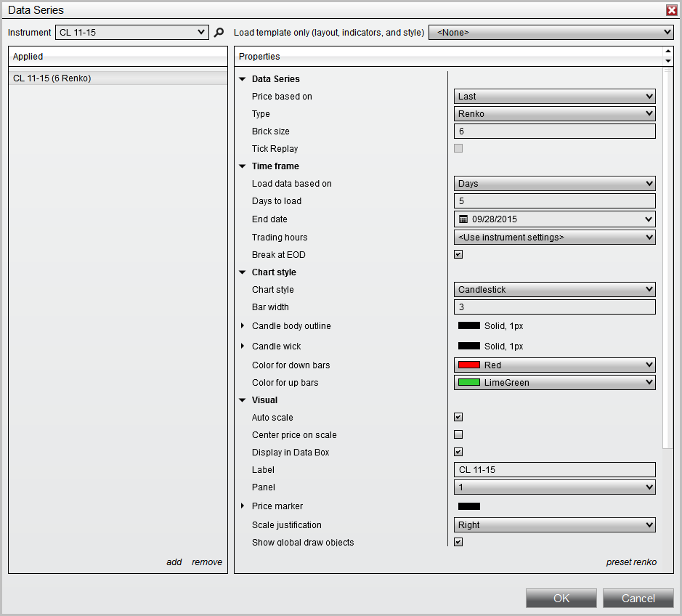Open the Type dropdown showing Renko
This screenshot has height=616, width=682.
[x=555, y=113]
